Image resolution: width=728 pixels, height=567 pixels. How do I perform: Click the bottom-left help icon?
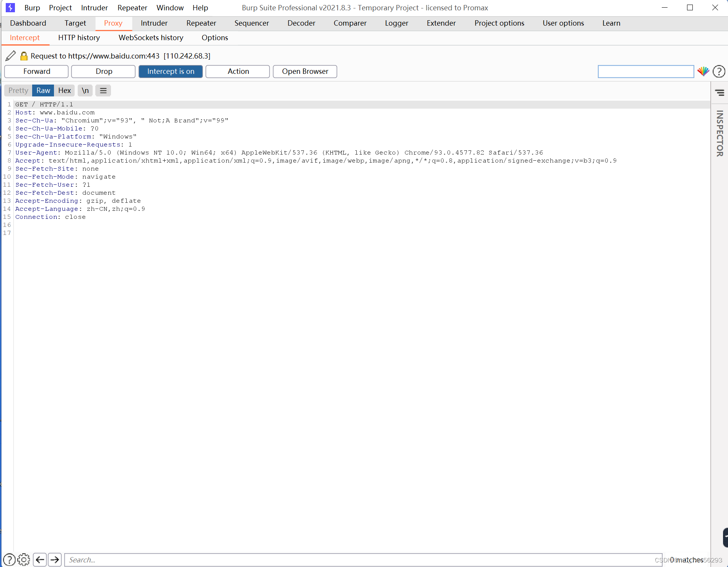pos(9,560)
